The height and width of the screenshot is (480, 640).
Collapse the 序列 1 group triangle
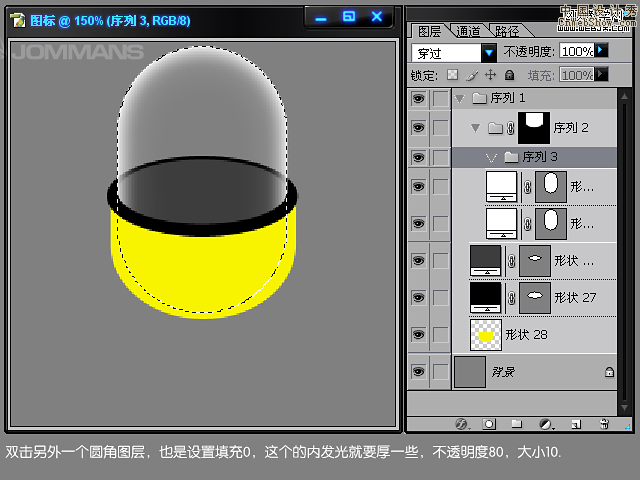coord(459,98)
